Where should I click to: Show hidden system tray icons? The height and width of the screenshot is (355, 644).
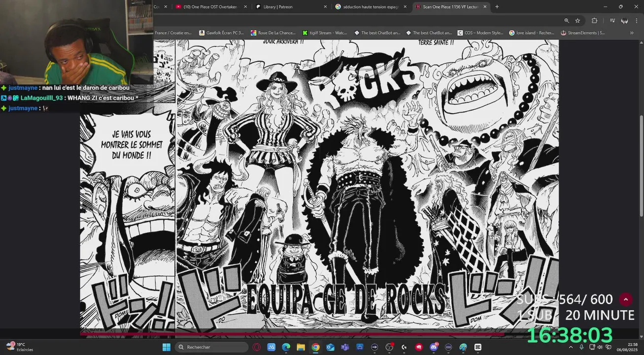pos(571,347)
